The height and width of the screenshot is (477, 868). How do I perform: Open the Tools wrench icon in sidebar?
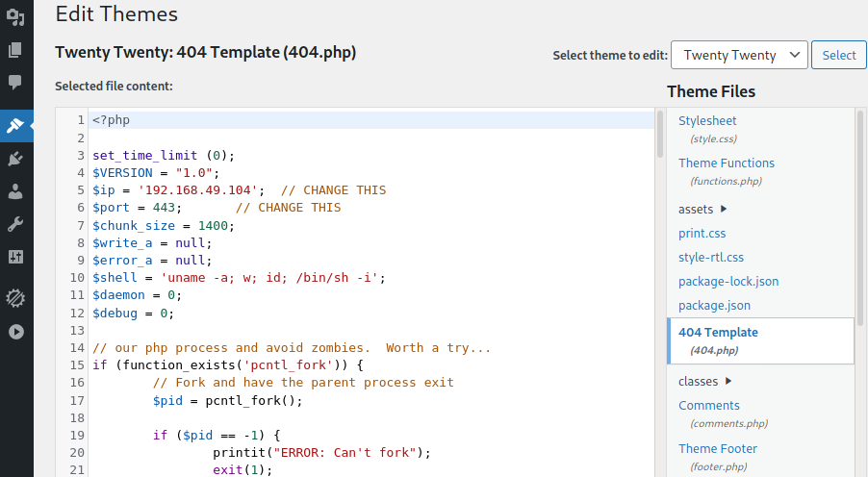pyautogui.click(x=15, y=224)
